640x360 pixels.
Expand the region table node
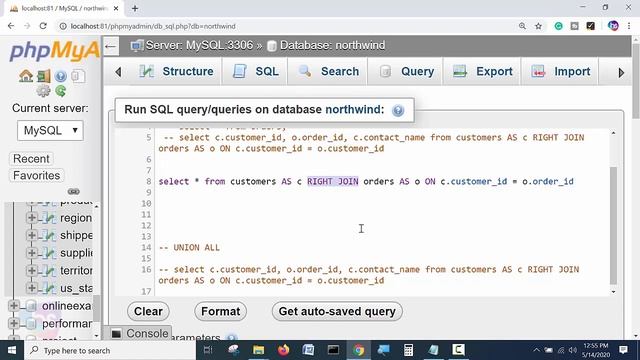pos(31,218)
